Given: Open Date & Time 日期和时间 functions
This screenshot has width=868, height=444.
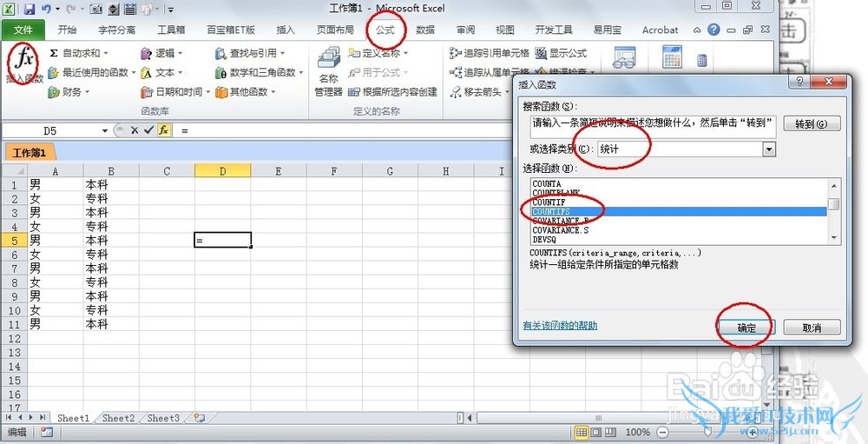Looking at the screenshot, I should (175, 92).
